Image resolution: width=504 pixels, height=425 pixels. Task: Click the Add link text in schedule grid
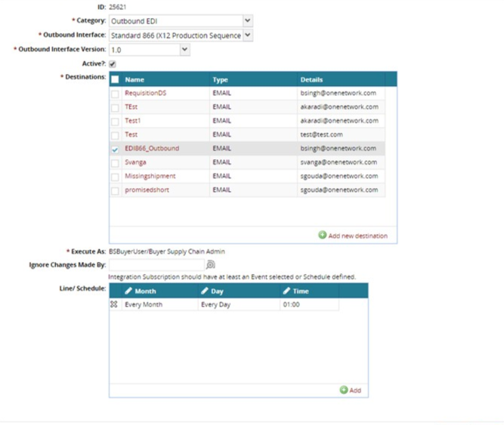coord(355,390)
